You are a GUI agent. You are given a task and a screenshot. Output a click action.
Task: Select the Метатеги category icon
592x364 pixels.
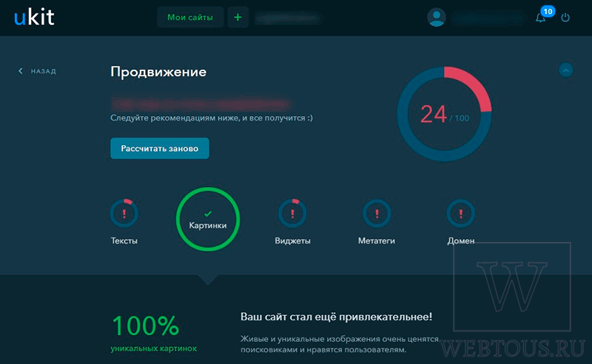[x=377, y=213]
